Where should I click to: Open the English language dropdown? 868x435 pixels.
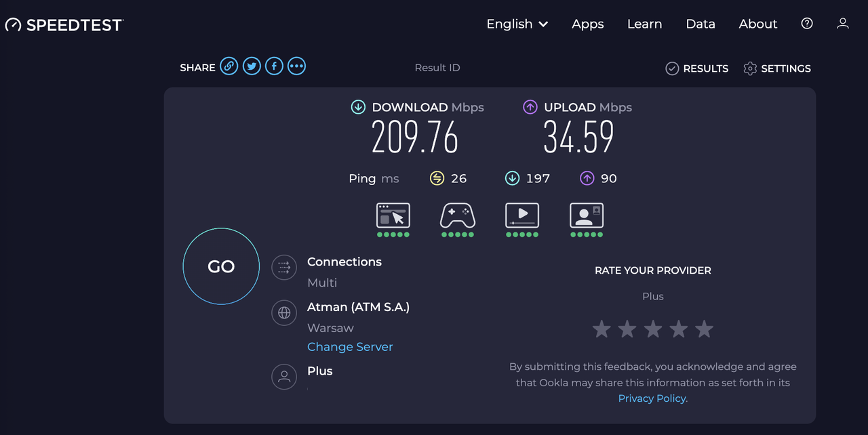[x=517, y=24]
